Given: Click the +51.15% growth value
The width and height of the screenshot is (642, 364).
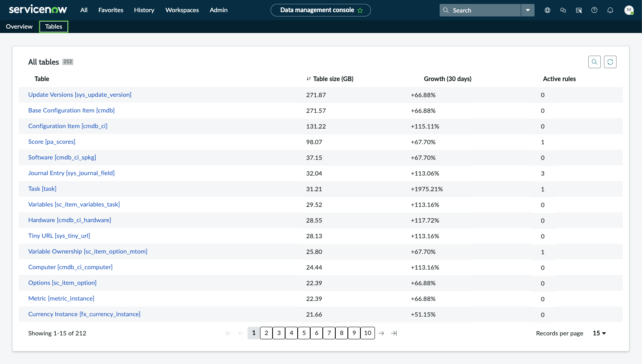Looking at the screenshot, I should pos(423,314).
